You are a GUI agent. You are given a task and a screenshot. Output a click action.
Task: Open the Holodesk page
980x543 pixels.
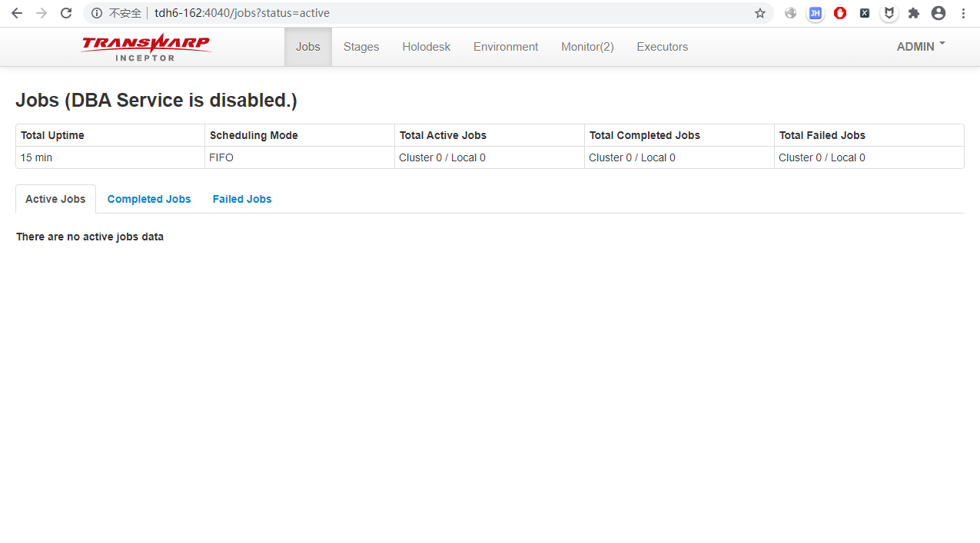[x=426, y=47]
